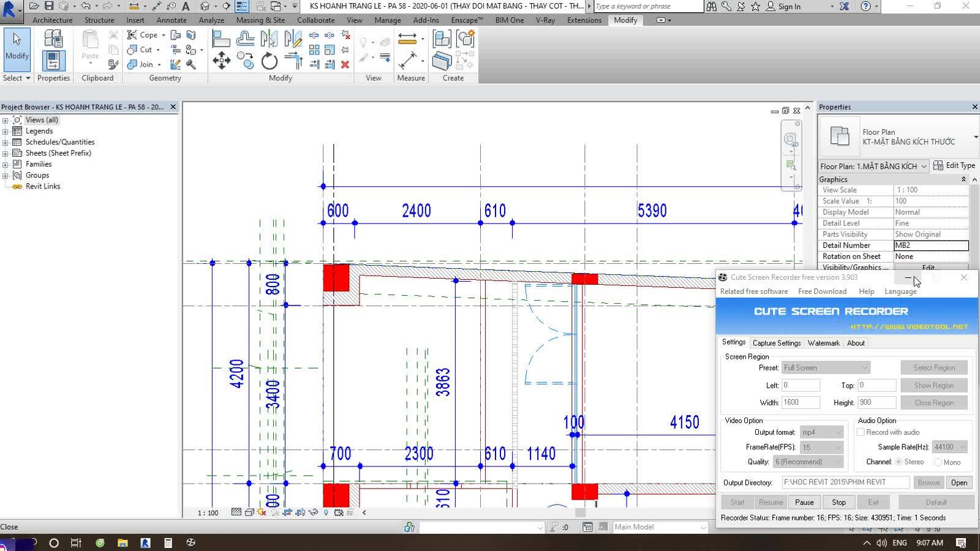
Task: Click the Align tool
Action: point(221,40)
